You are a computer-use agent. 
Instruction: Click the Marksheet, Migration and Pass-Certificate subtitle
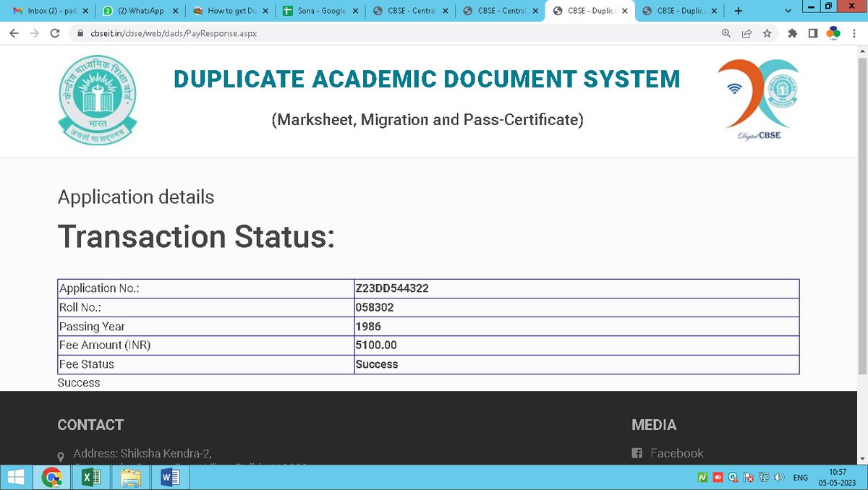[427, 120]
